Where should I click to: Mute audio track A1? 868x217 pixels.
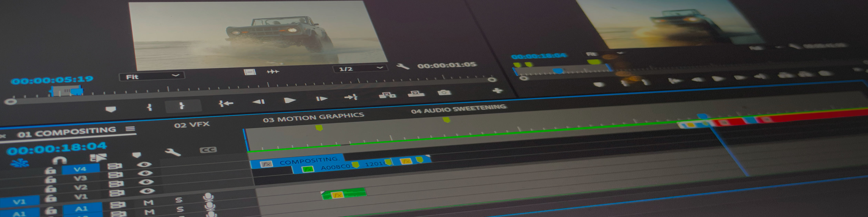pos(149,203)
